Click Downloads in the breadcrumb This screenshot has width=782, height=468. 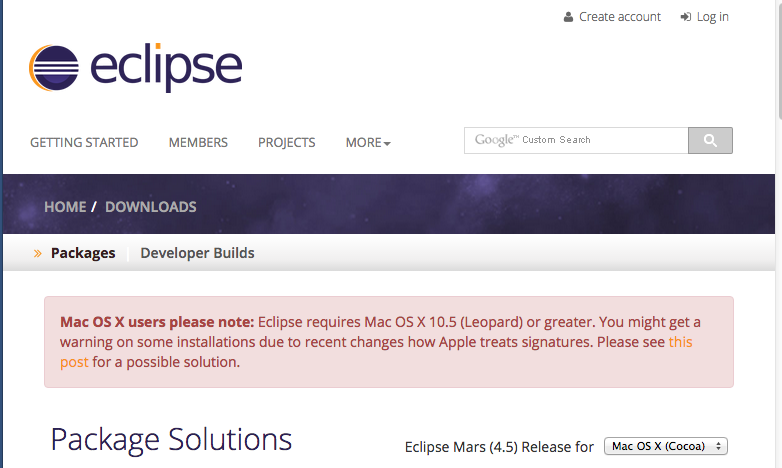click(x=150, y=207)
